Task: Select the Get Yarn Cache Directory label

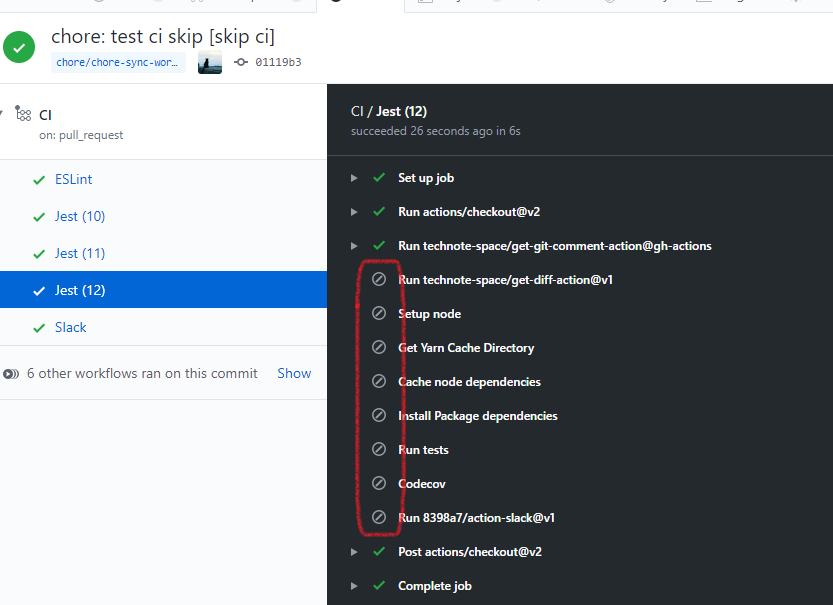Action: (x=466, y=348)
